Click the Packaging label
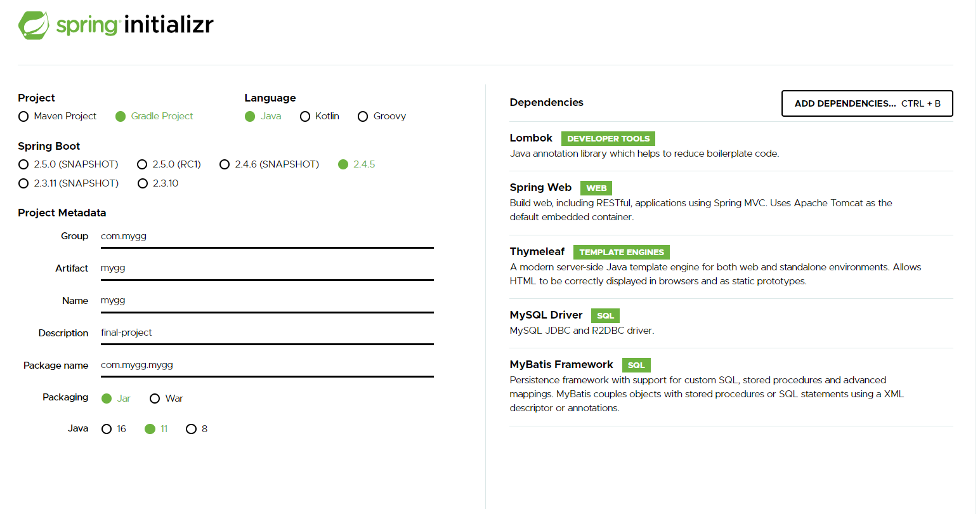 click(x=65, y=397)
